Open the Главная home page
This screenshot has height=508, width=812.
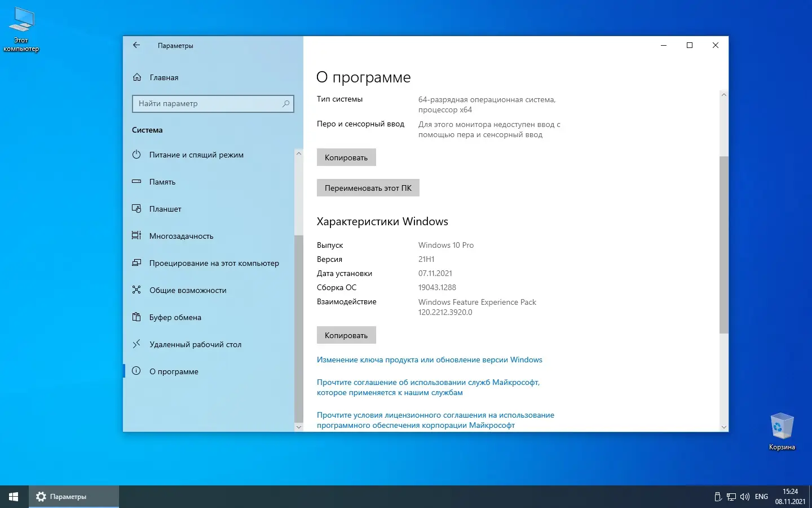click(x=163, y=77)
